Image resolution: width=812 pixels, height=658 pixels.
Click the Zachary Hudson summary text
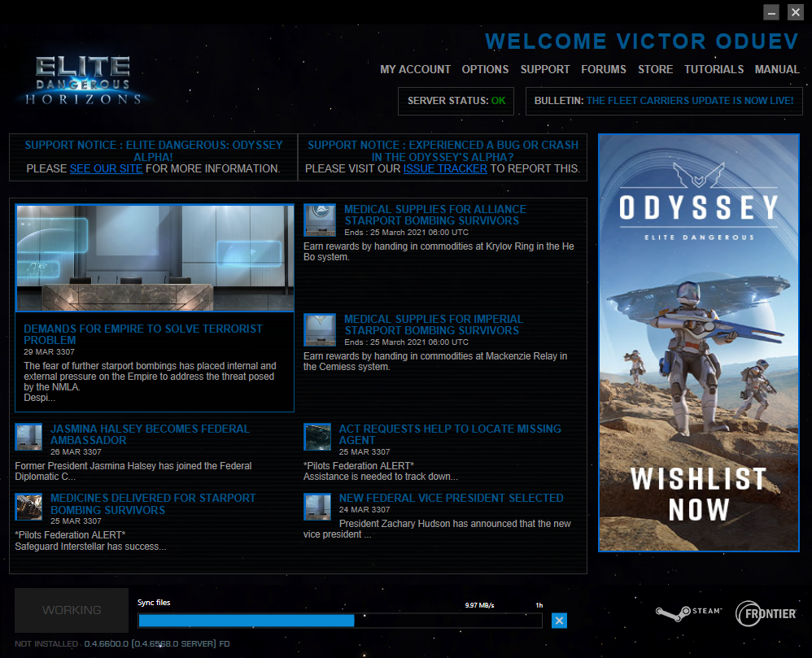point(437,529)
